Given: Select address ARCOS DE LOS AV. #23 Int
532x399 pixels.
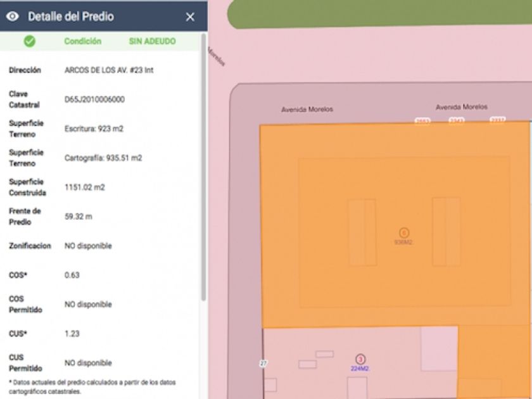Looking at the screenshot, I should pyautogui.click(x=109, y=70).
